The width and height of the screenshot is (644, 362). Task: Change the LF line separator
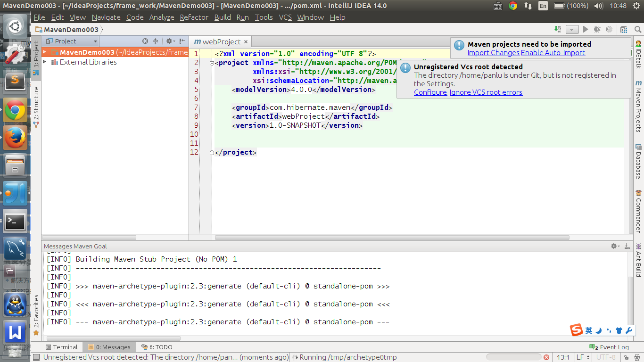[582, 357]
